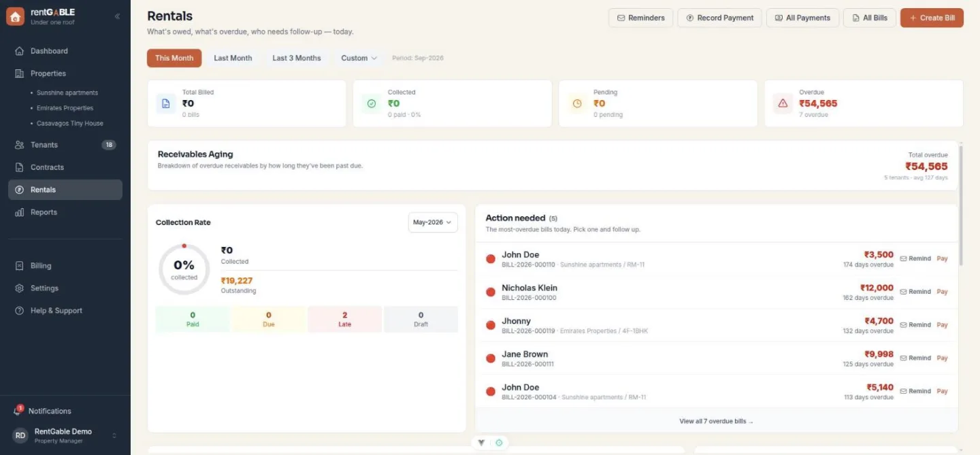Click the green Paid count tile
This screenshot has height=455, width=980.
click(193, 320)
